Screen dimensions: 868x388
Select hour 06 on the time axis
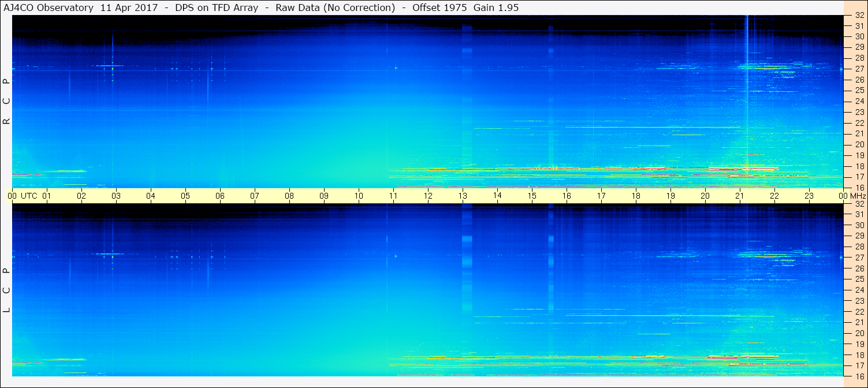click(x=220, y=196)
